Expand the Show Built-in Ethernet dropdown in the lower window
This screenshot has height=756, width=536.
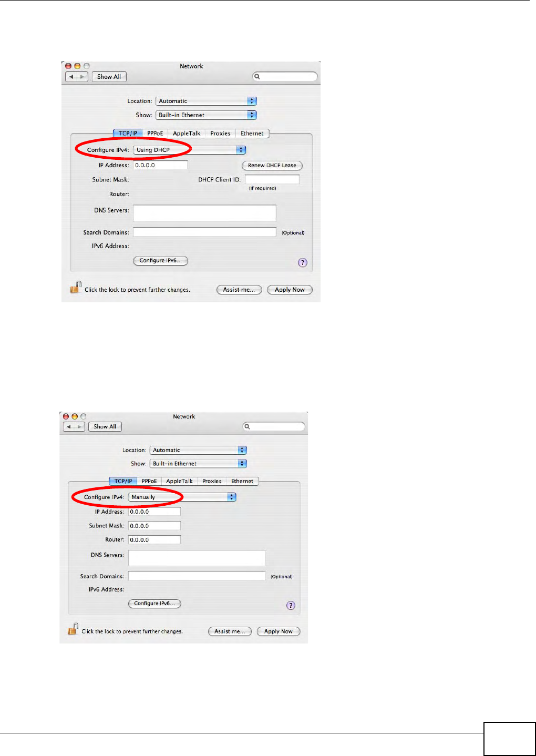coord(198,464)
